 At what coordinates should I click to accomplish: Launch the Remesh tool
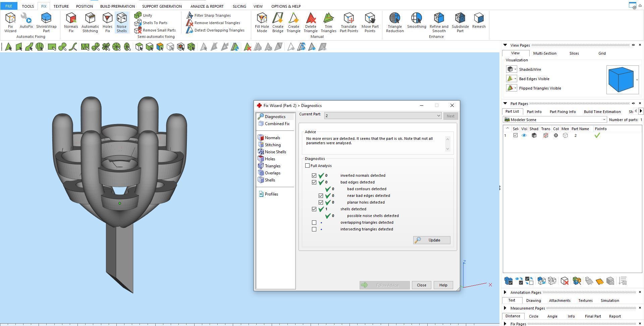(479, 21)
